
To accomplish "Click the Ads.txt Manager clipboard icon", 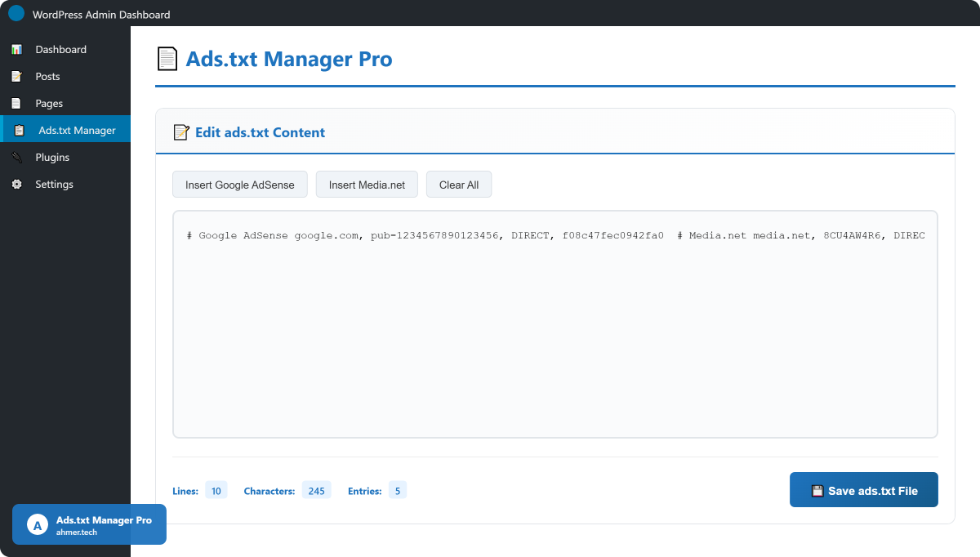I will point(20,131).
